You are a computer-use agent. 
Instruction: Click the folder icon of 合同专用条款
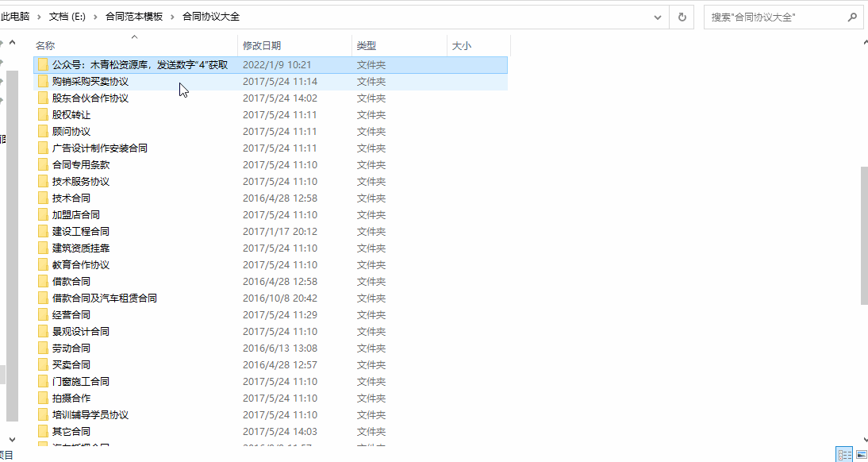pyautogui.click(x=43, y=164)
